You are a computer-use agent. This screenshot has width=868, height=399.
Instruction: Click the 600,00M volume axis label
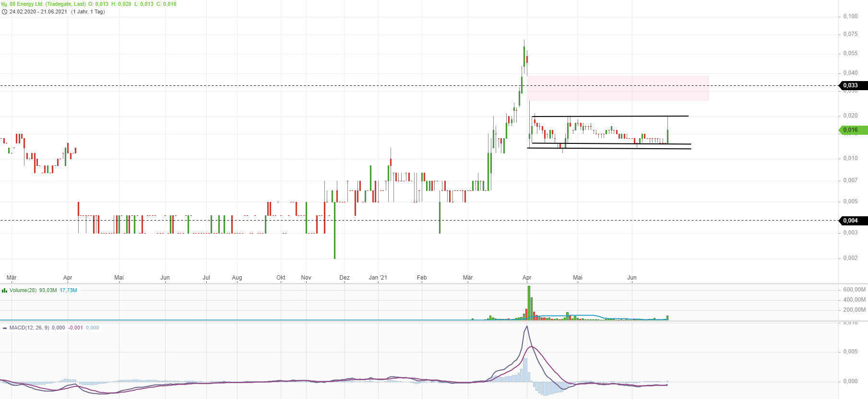[x=855, y=290]
